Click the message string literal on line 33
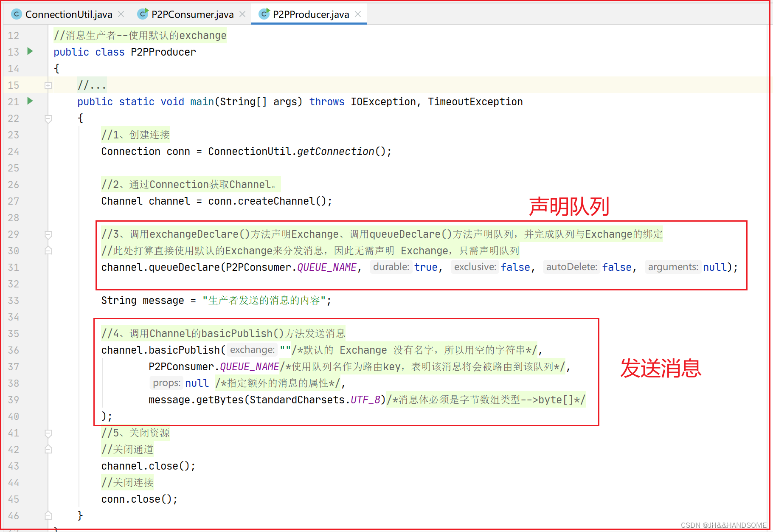 (264, 301)
